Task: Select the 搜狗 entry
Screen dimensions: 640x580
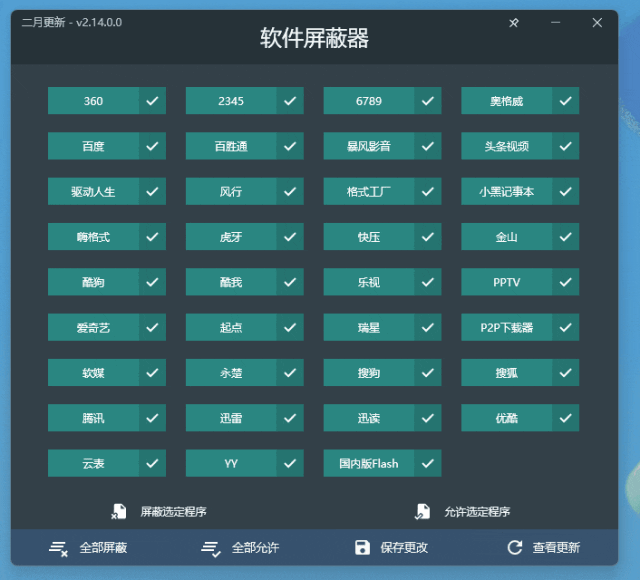Action: click(369, 373)
